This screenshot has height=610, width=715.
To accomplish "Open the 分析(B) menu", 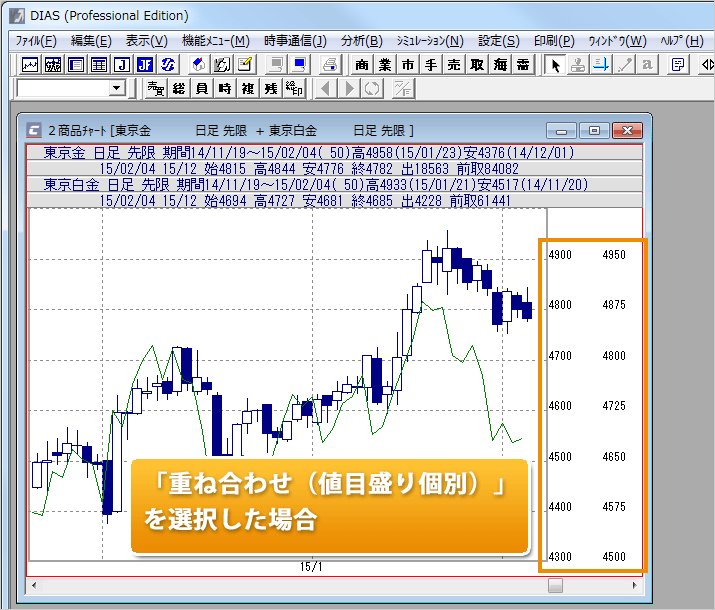I will click(361, 41).
